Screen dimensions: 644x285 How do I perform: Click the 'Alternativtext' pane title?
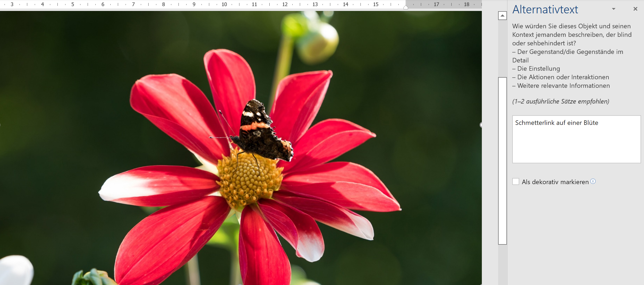tap(545, 10)
